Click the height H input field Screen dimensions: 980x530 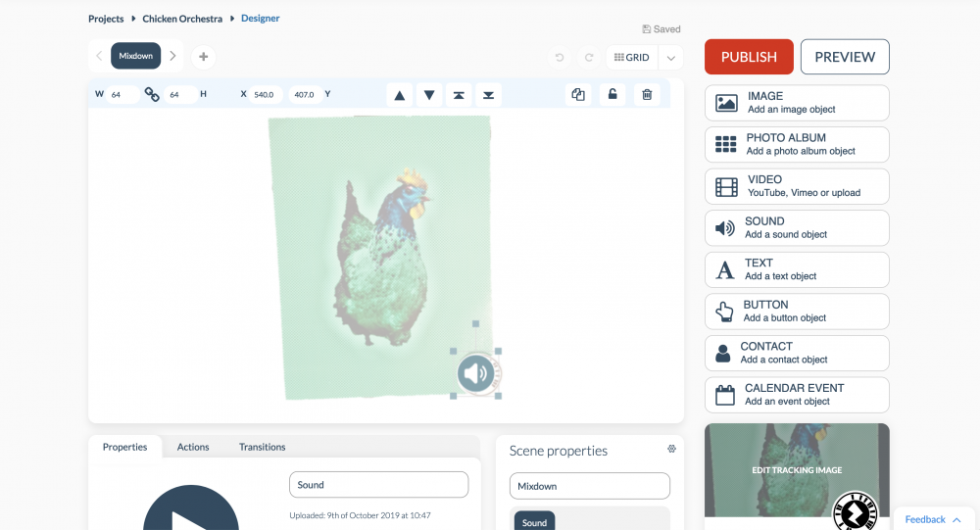[180, 94]
